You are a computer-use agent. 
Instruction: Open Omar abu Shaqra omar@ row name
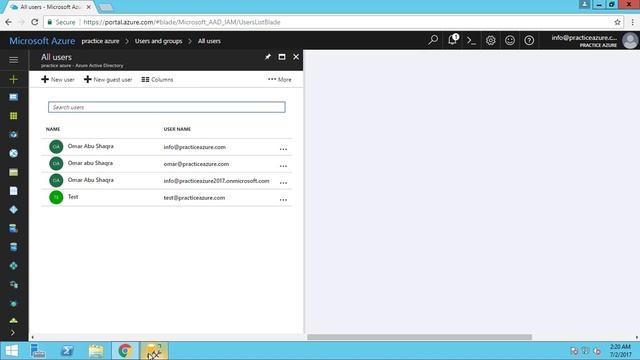tap(90, 163)
